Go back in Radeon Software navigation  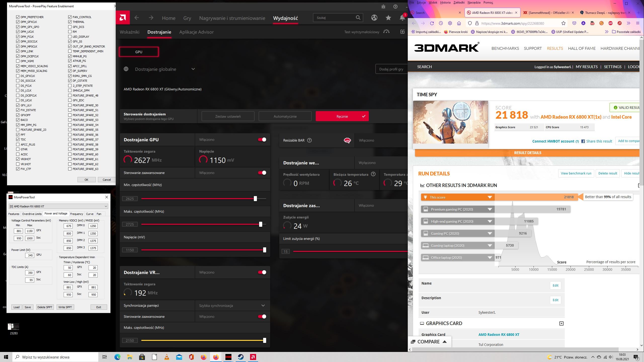pos(137,18)
